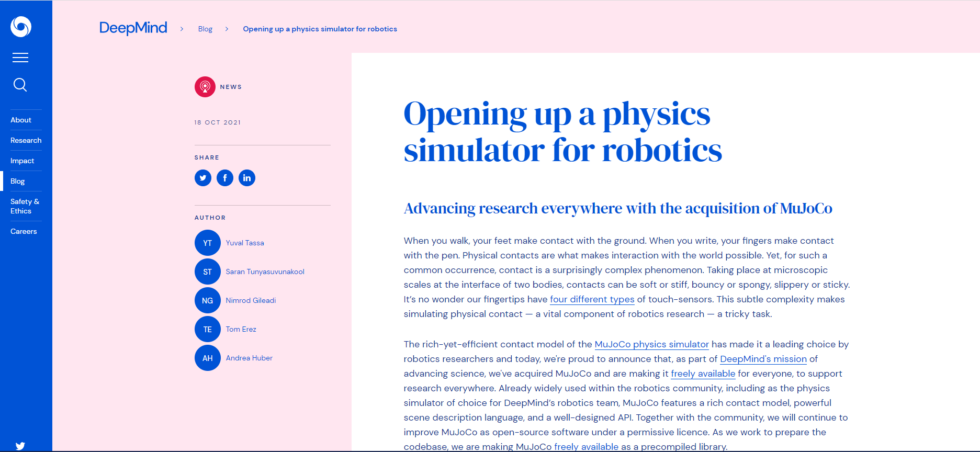Click the 'AUTHOR' section heading

tap(210, 218)
